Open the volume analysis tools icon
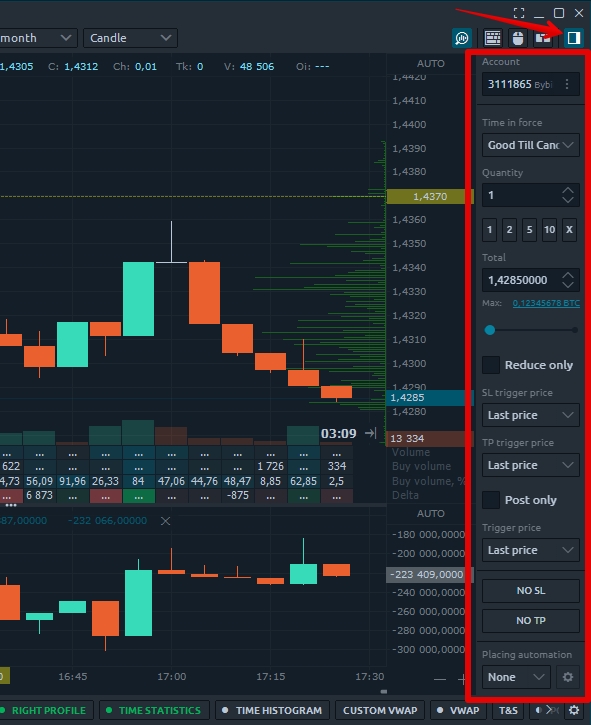Screen dimensions: 591x725 tap(462, 38)
